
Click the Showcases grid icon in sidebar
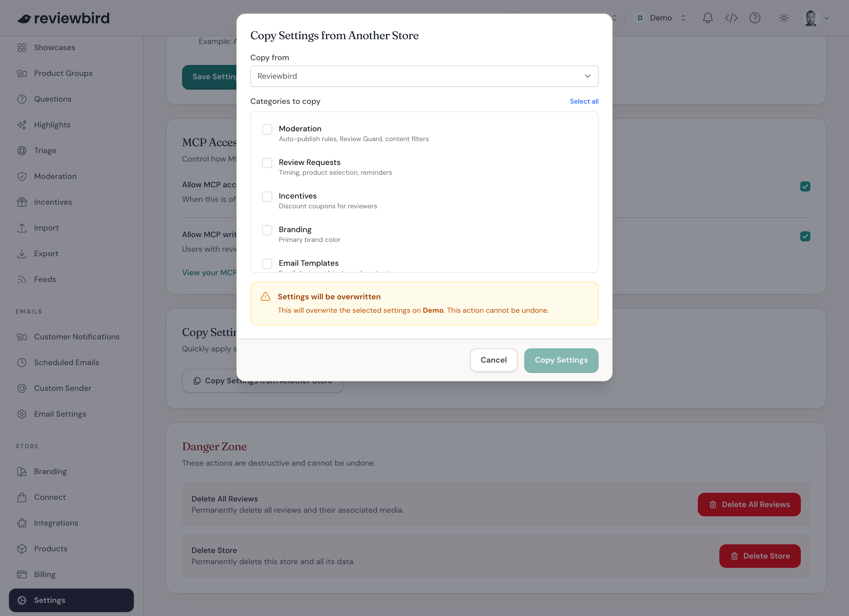click(x=22, y=48)
